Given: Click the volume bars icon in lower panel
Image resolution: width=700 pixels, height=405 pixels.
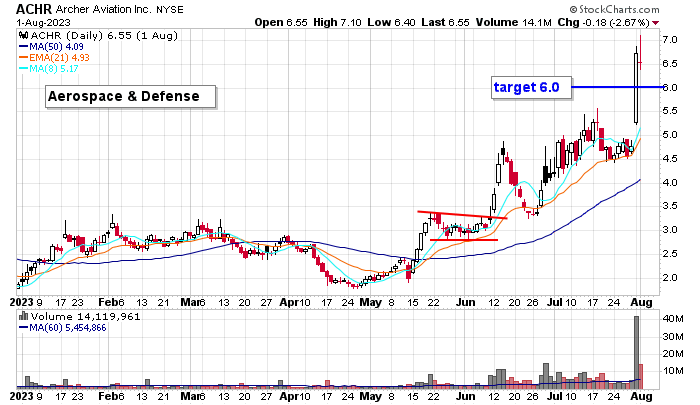Looking at the screenshot, I should 23,317.
